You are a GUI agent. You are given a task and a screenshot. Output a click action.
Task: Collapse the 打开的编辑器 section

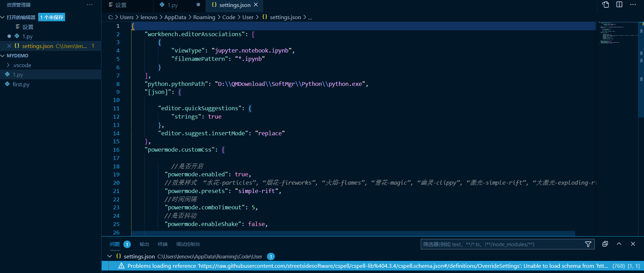point(3,17)
